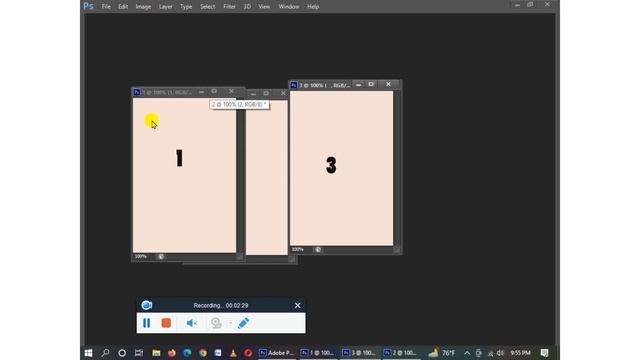
Task: Click status bar icon in document 3
Action: (318, 249)
